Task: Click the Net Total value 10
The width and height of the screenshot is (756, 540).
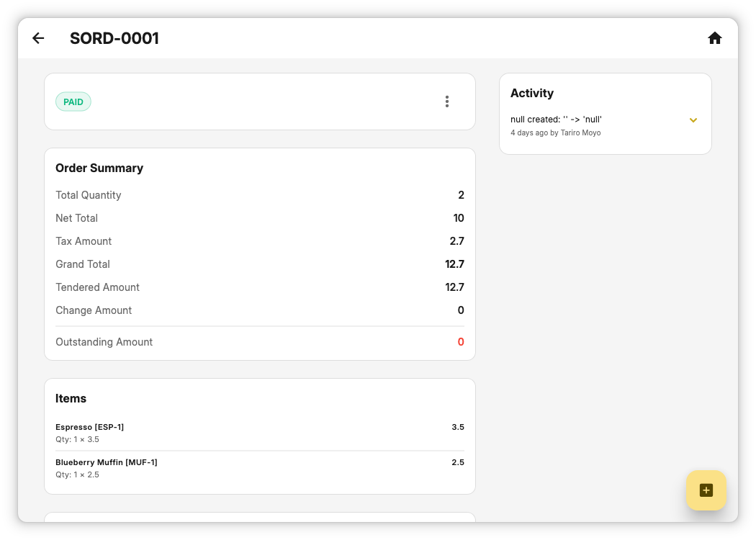Action: [x=459, y=218]
